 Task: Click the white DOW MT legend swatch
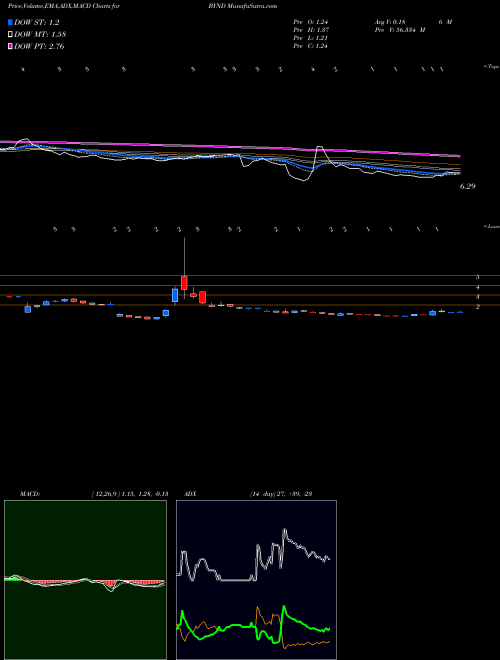tap(10, 35)
